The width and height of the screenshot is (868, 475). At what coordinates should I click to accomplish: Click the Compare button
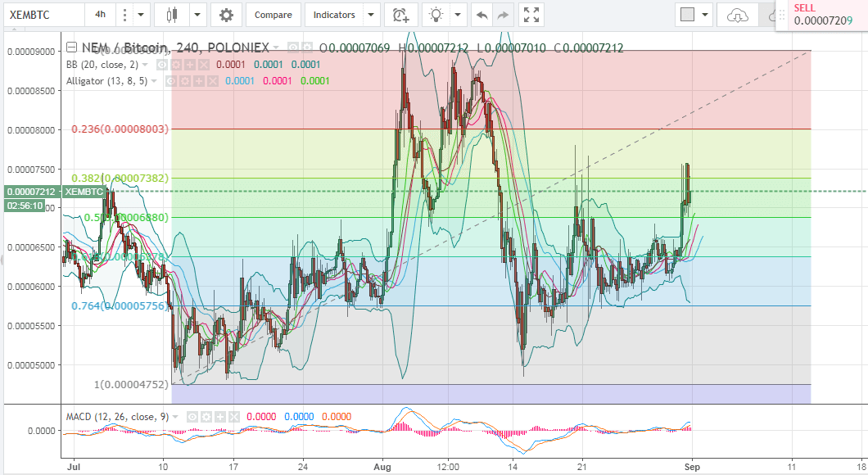pos(274,15)
